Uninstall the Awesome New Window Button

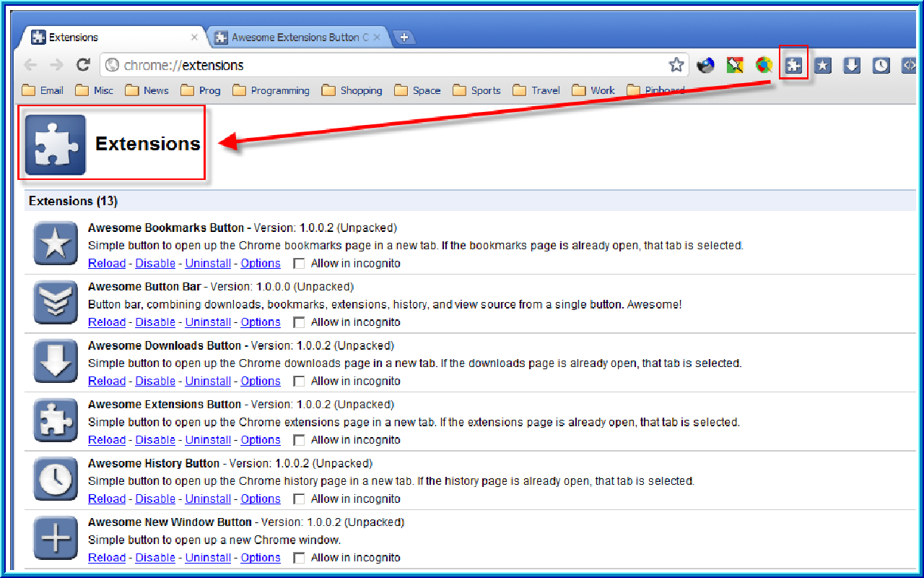click(208, 558)
